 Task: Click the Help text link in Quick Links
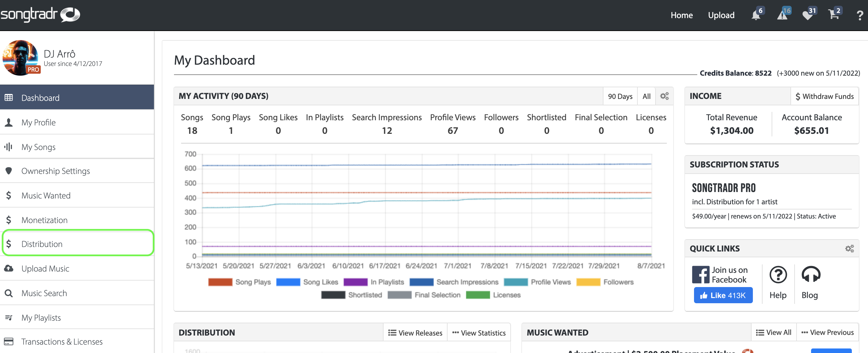tap(778, 295)
